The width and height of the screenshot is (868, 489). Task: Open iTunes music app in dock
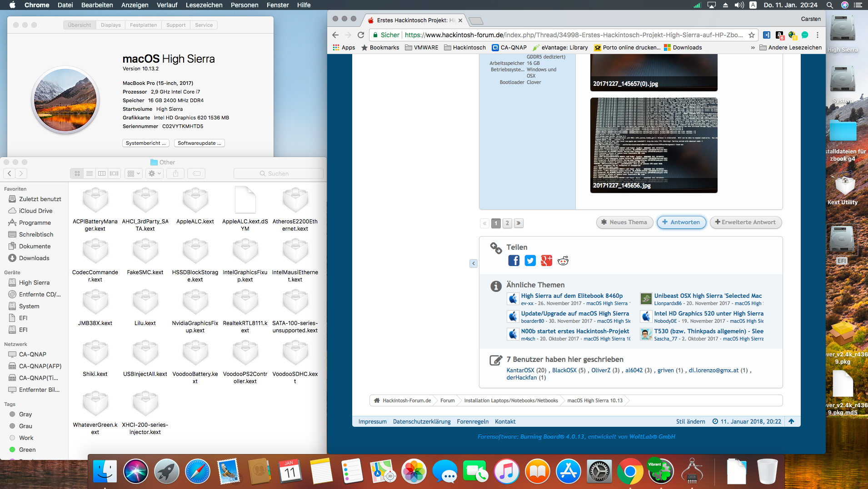(507, 471)
